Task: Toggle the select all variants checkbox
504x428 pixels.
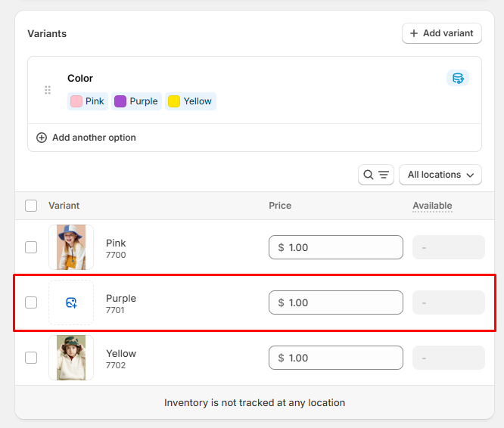Action: coord(31,206)
